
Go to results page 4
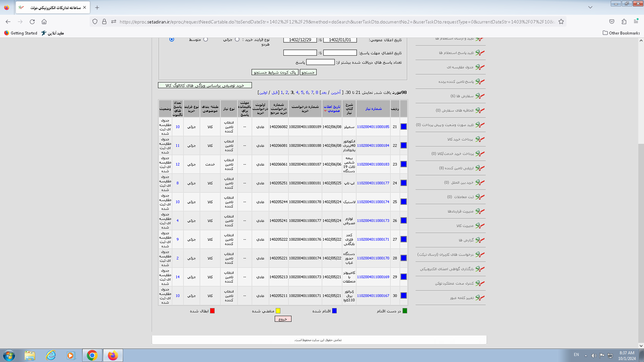(297, 93)
